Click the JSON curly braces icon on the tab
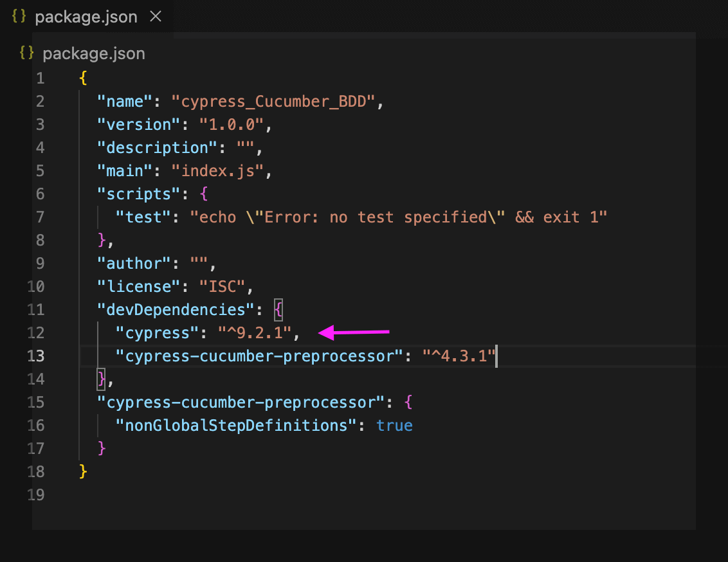This screenshot has width=728, height=562. (x=17, y=17)
